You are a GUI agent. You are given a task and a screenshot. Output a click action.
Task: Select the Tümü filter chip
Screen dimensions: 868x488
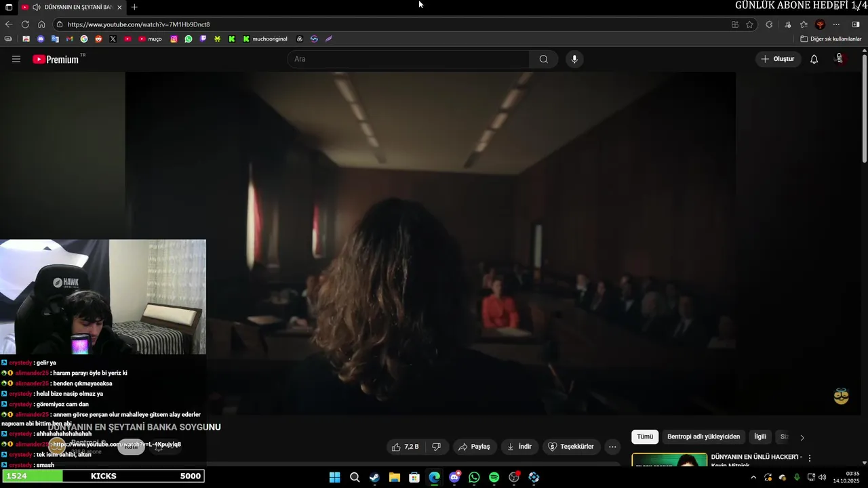pos(645,437)
